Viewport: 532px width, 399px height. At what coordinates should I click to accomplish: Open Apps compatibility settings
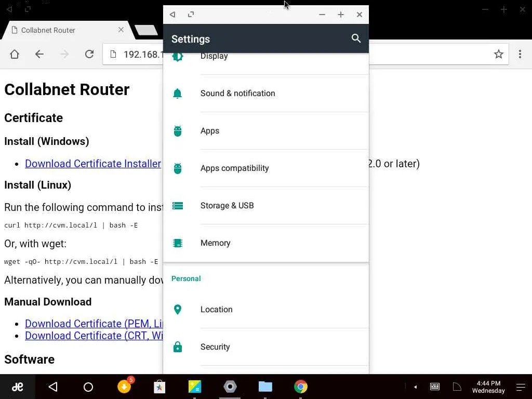(266, 168)
